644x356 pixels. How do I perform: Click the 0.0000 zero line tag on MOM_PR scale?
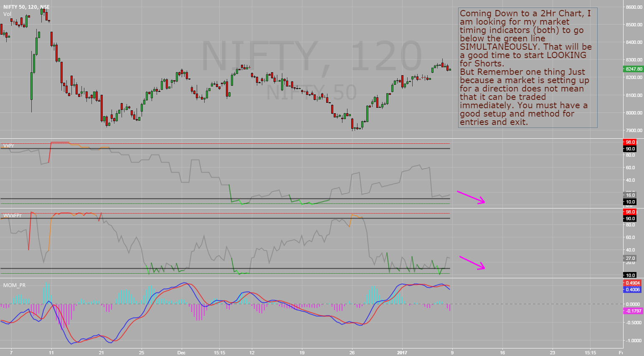pos(631,303)
